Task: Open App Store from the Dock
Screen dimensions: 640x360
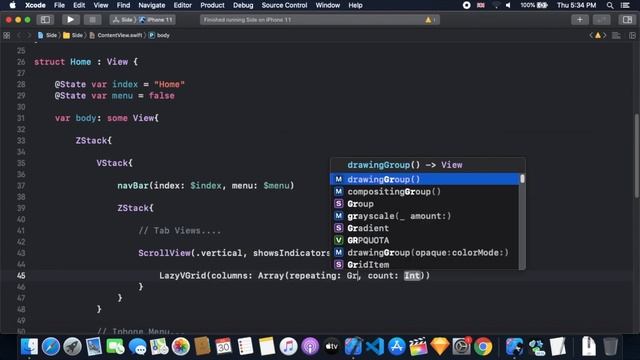Action: coord(397,347)
